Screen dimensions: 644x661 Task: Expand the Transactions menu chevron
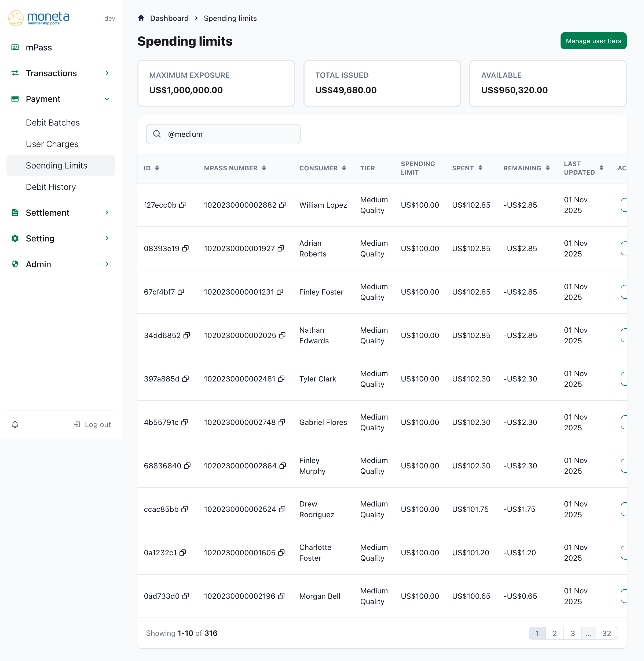tap(107, 73)
